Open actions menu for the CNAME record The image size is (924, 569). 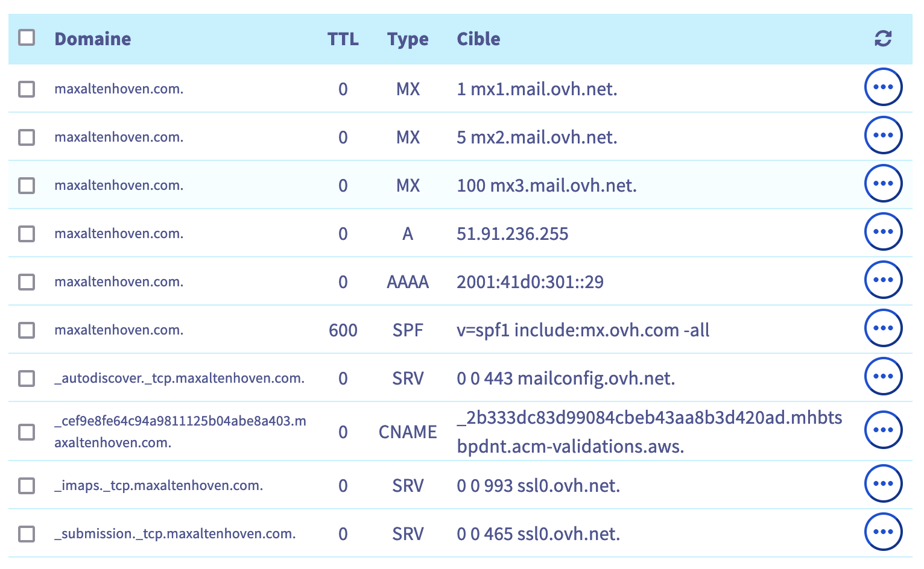(883, 430)
